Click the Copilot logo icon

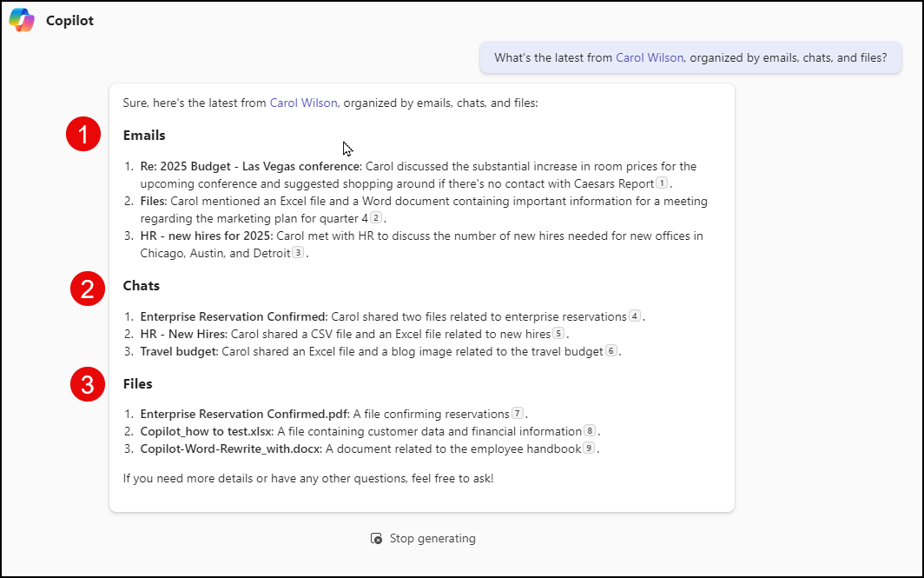coord(21,19)
